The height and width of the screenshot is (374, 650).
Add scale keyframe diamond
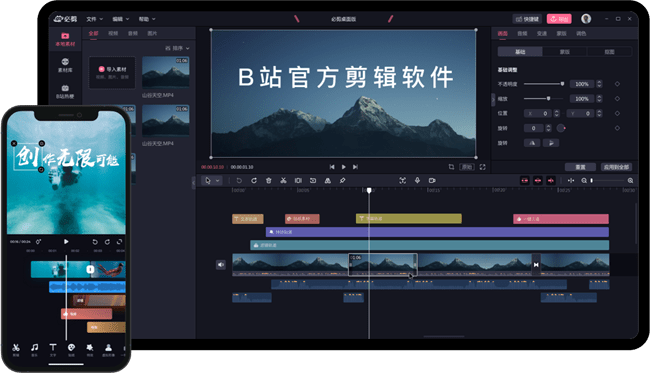coord(617,99)
